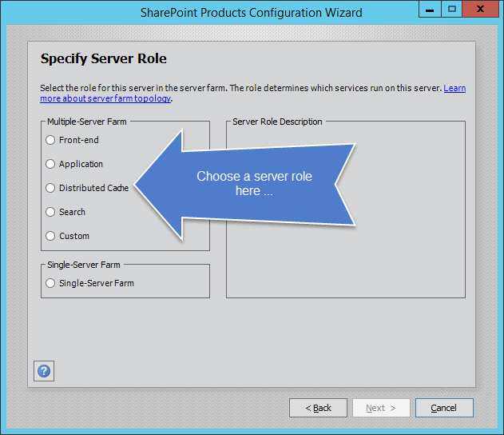Image resolution: width=504 pixels, height=435 pixels.
Task: Maximize the Configuration Wizard window
Action: [x=452, y=10]
